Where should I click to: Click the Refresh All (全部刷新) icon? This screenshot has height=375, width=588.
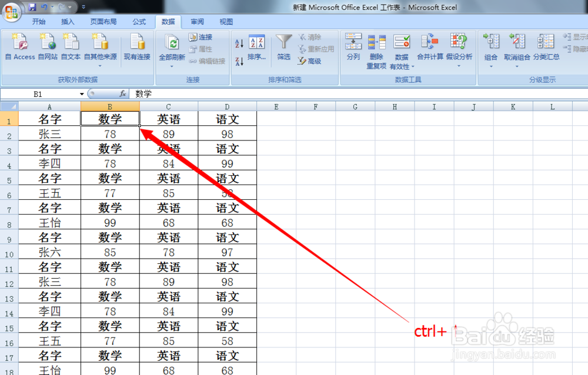tap(172, 43)
